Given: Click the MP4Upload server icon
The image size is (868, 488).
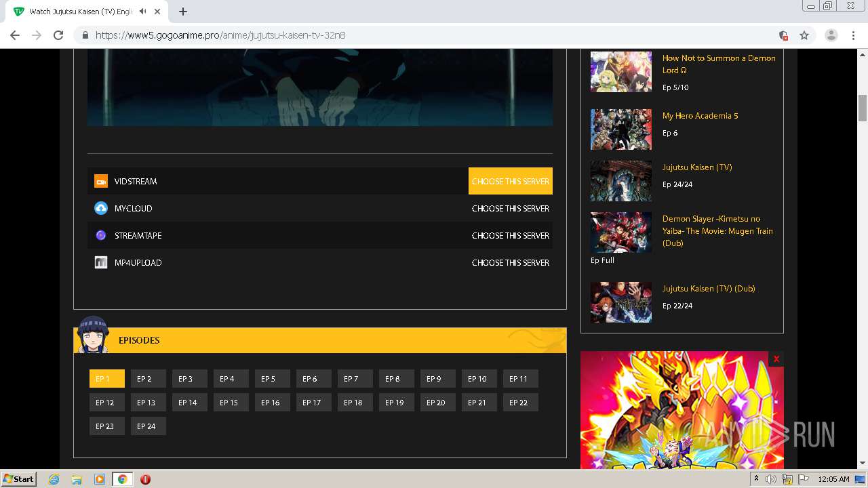Looking at the screenshot, I should click(x=101, y=262).
